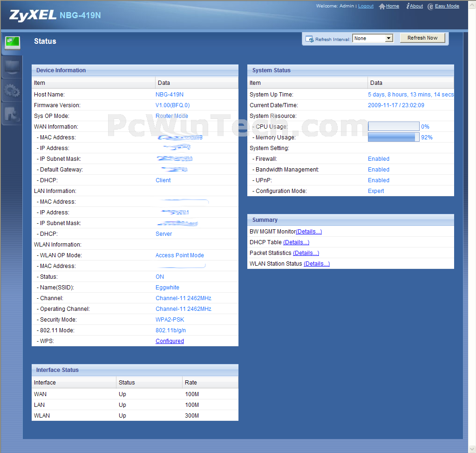Click the Home house icon
The height and width of the screenshot is (453, 476).
click(x=382, y=7)
